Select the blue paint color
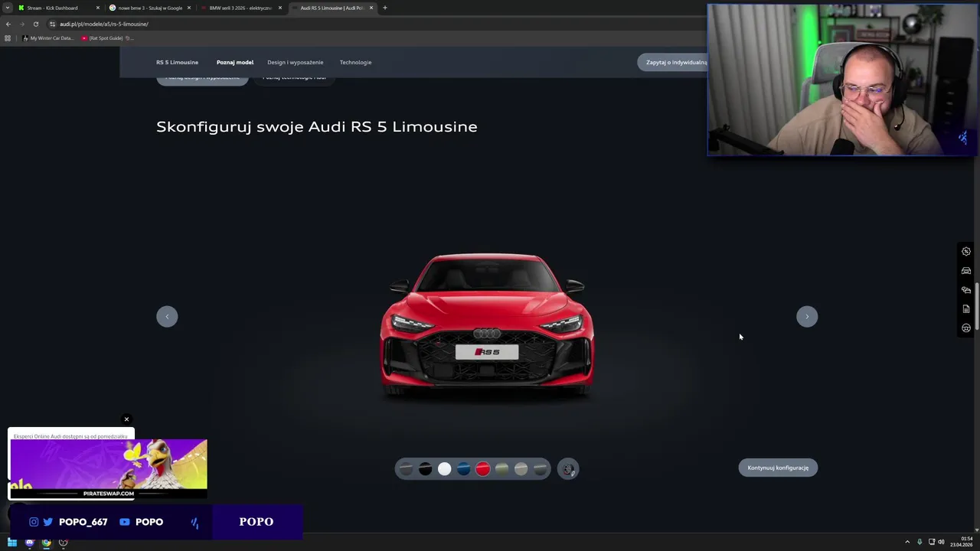This screenshot has width=980, height=551. [x=463, y=469]
